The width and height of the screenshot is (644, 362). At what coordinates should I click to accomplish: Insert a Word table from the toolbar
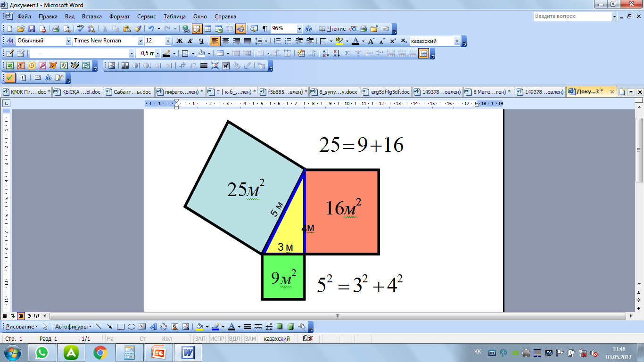pos(207,29)
